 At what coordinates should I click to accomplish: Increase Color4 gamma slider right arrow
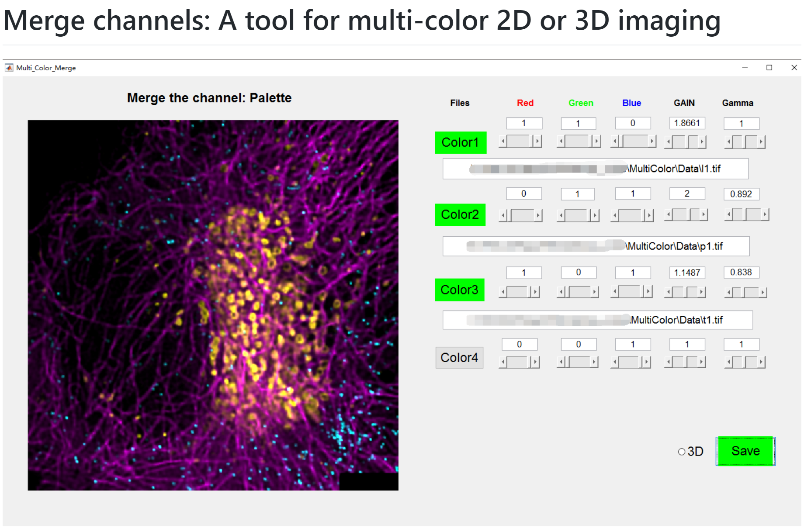pyautogui.click(x=761, y=362)
